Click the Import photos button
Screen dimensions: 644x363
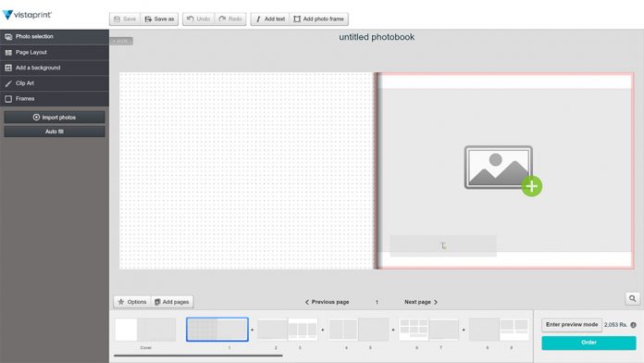coord(55,118)
